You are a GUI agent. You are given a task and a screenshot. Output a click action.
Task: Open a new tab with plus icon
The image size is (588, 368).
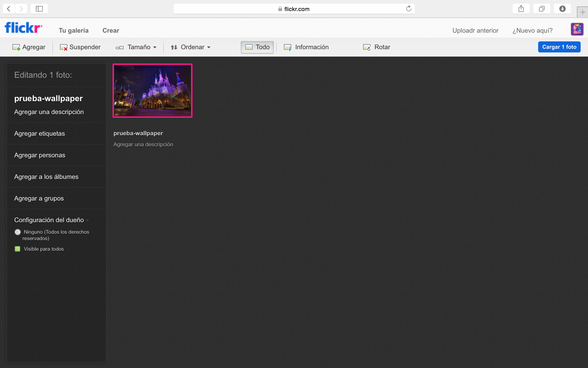582,12
